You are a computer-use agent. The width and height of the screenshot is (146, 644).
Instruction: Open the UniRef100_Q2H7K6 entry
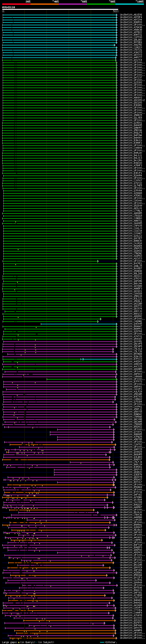point(131,331)
